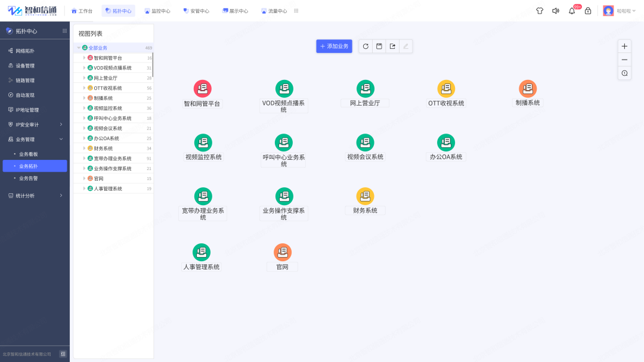This screenshot has width=644, height=362.
Task: Select the 制播系统 orange node icon
Action: (528, 89)
